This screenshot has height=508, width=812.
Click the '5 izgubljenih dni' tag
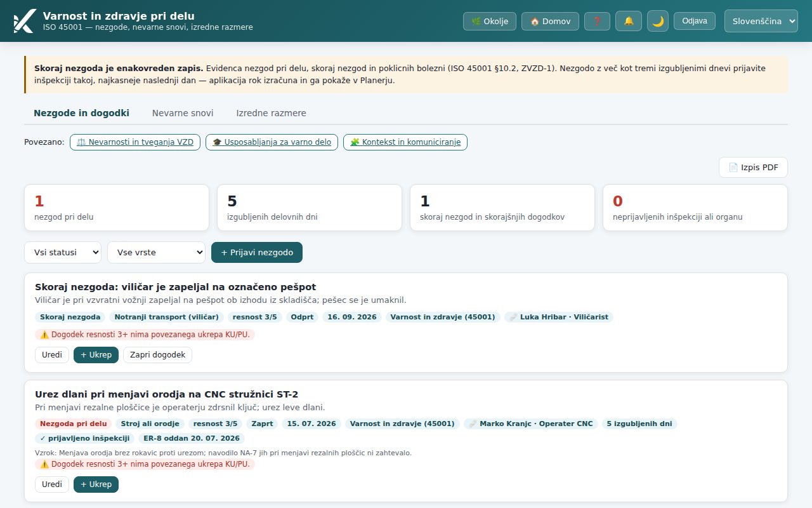[x=639, y=424]
